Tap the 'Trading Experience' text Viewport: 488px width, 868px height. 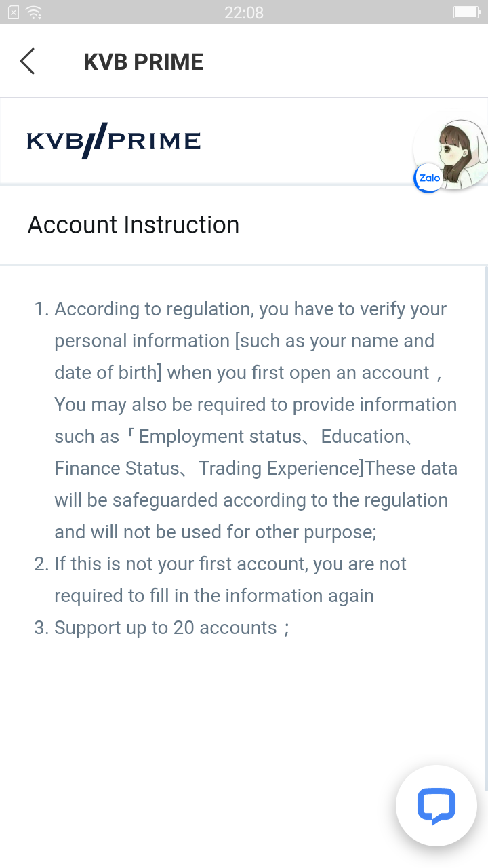pyautogui.click(x=279, y=468)
